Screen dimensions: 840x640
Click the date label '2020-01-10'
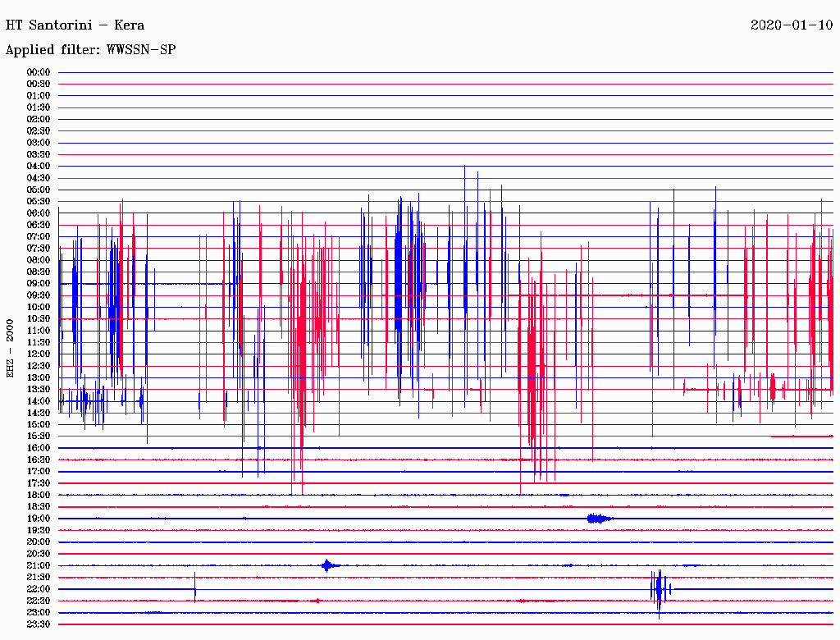click(792, 25)
